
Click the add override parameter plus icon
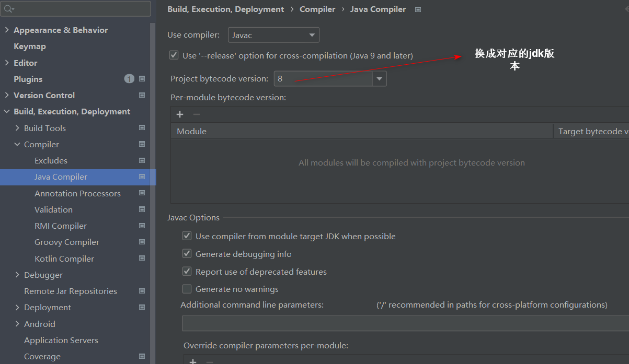coord(192,361)
